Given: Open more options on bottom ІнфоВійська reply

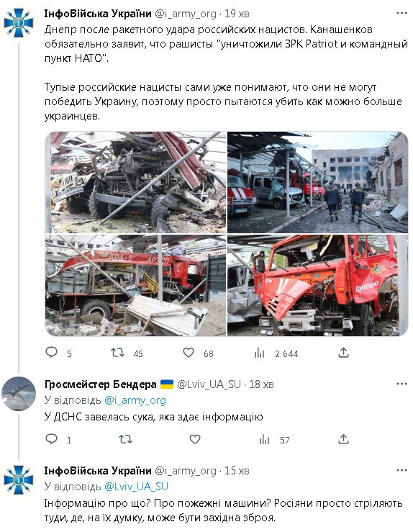Looking at the screenshot, I should point(401,470).
